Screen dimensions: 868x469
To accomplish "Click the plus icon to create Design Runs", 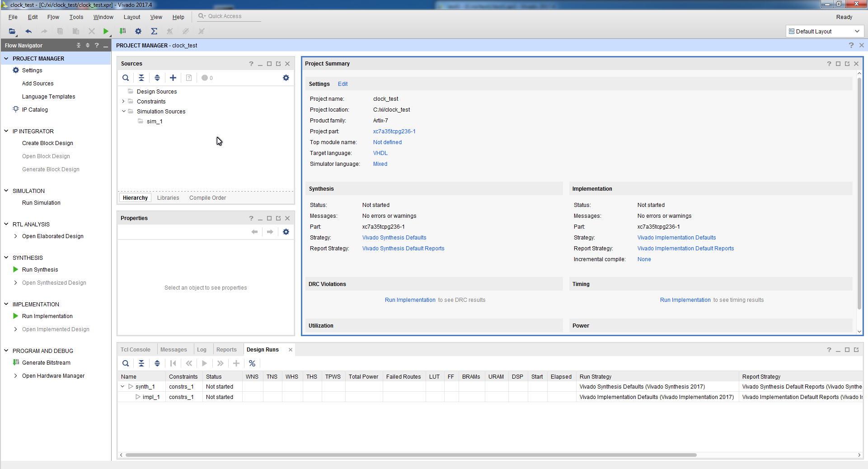I will click(236, 363).
